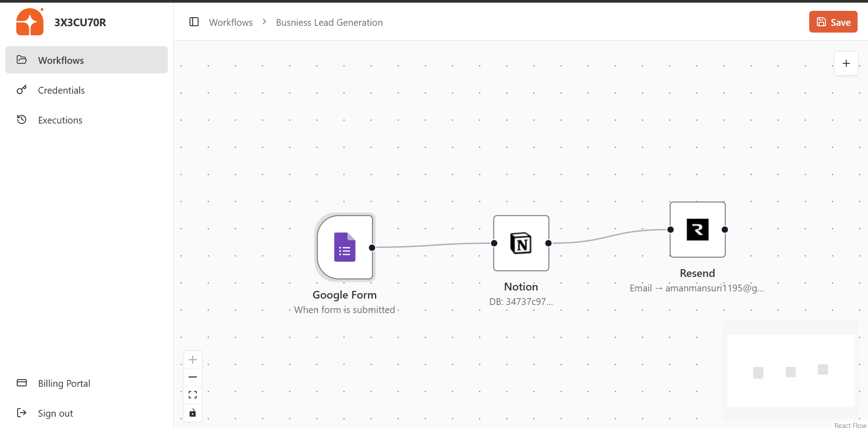Click the React Flow attribution link
The width and height of the screenshot is (868, 428).
pyautogui.click(x=850, y=425)
